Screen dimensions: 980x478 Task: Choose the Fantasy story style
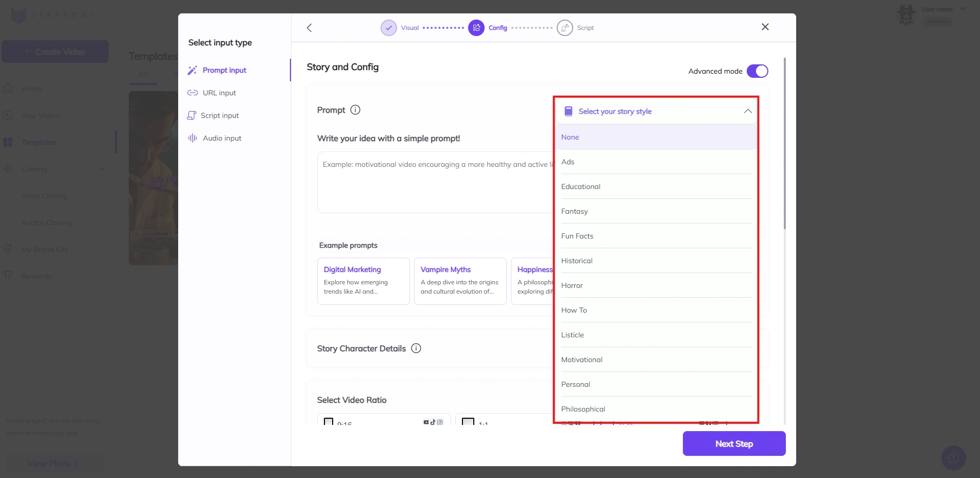coord(656,211)
